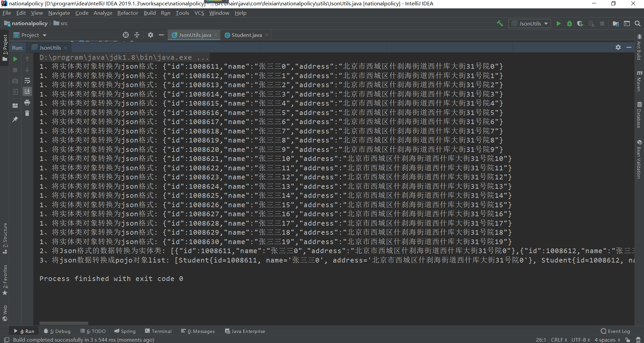Screen dimensions: 644x343
Task: Open the Terminal tool window
Action: (x=158, y=331)
